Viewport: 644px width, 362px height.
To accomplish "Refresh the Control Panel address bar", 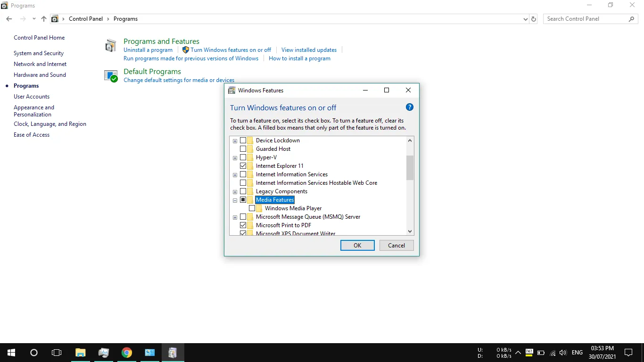I will click(534, 19).
